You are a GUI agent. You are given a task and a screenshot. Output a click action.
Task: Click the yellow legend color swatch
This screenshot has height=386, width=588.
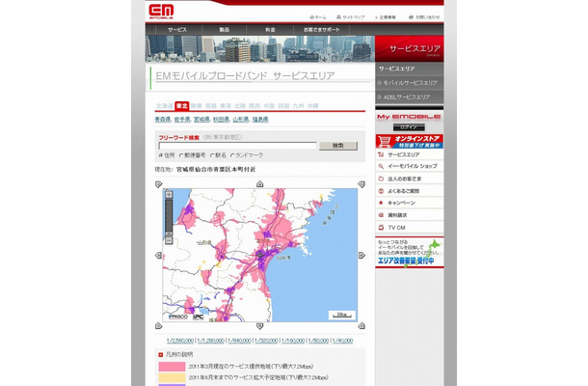point(172,377)
